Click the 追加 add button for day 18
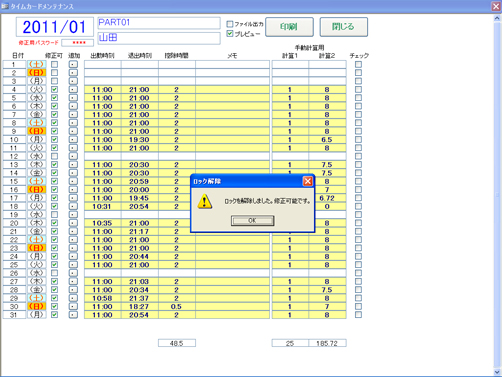 pyautogui.click(x=73, y=206)
